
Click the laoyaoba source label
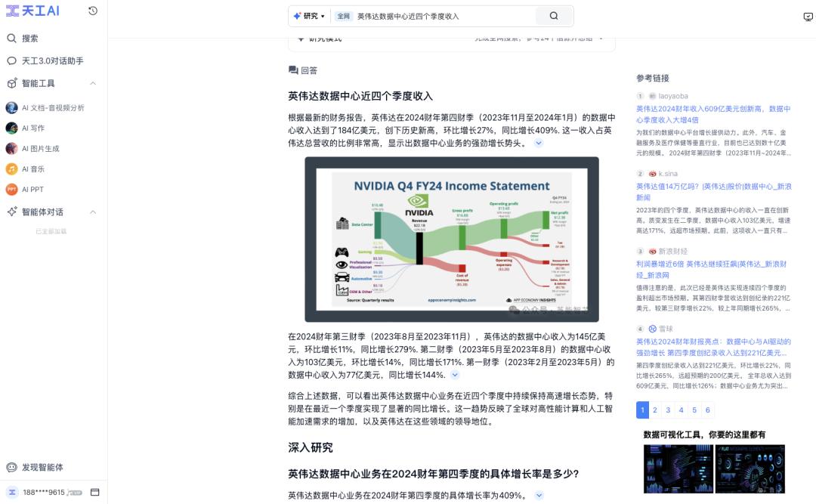(x=673, y=96)
